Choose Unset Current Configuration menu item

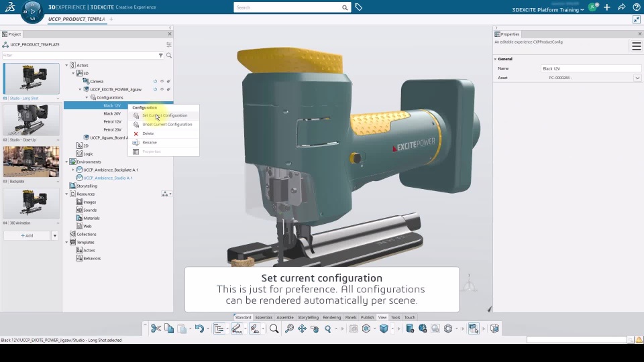(x=164, y=125)
